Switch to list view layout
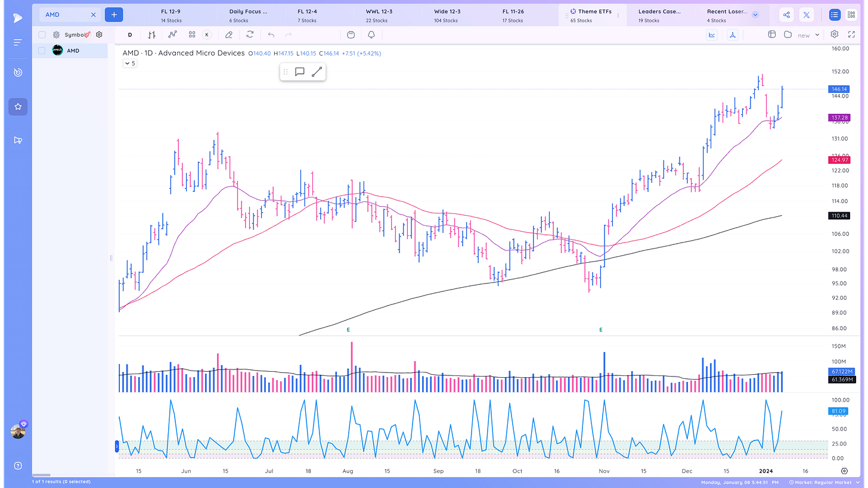 pos(835,15)
